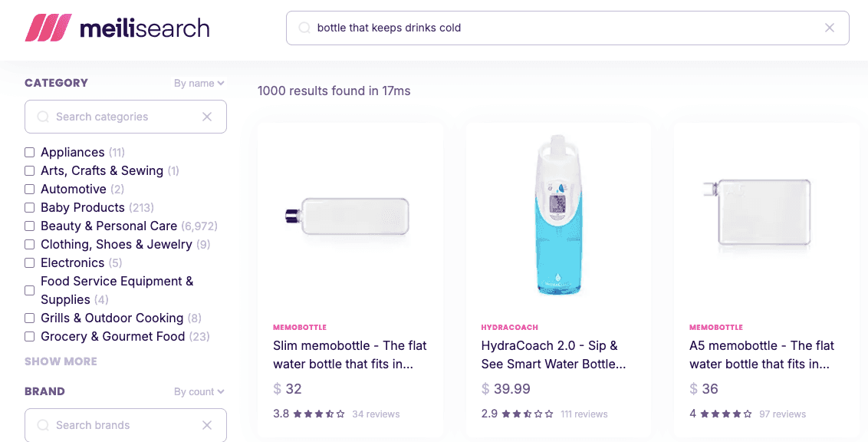Tick the Electronics category checkbox

point(30,262)
